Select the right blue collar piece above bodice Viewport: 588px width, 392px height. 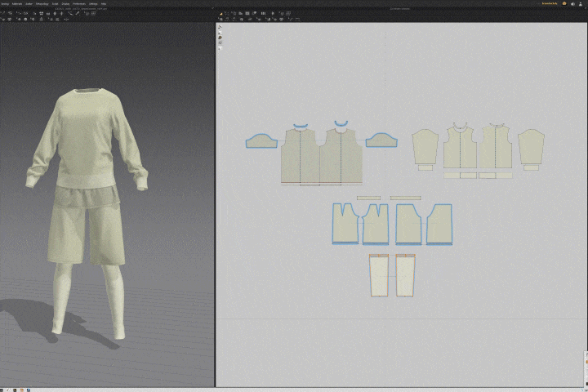tap(341, 123)
